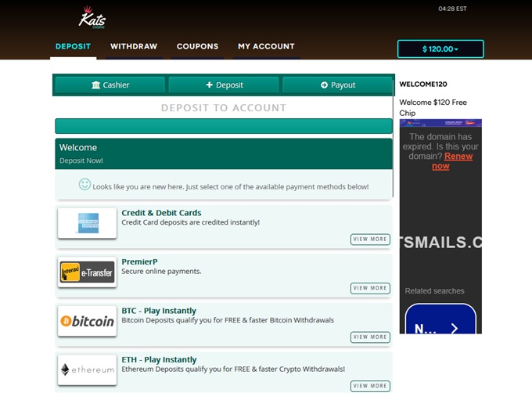Select the American Express card logo
This screenshot has width=532, height=400.
pyautogui.click(x=87, y=223)
